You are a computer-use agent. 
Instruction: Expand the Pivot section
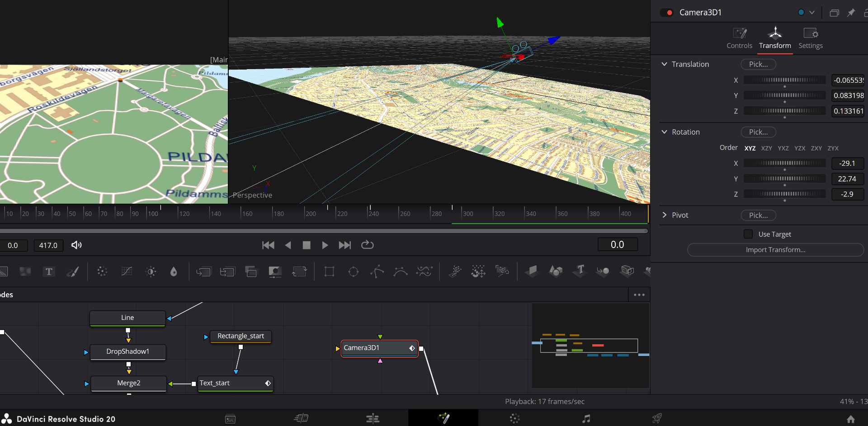pos(664,215)
